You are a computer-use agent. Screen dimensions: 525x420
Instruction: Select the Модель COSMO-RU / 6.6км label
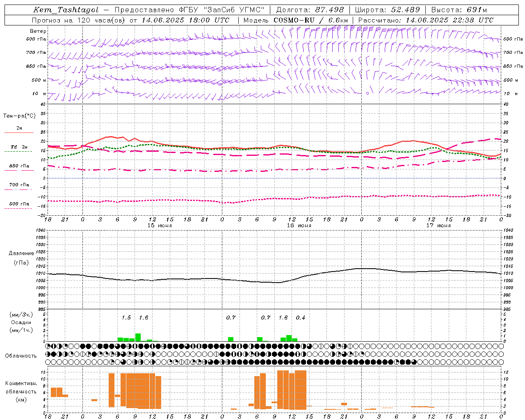[x=296, y=20]
